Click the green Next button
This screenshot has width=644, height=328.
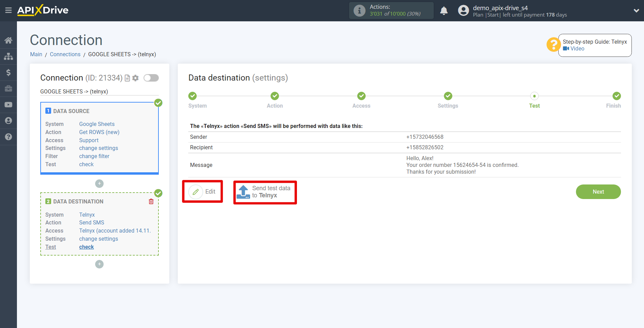point(598,192)
